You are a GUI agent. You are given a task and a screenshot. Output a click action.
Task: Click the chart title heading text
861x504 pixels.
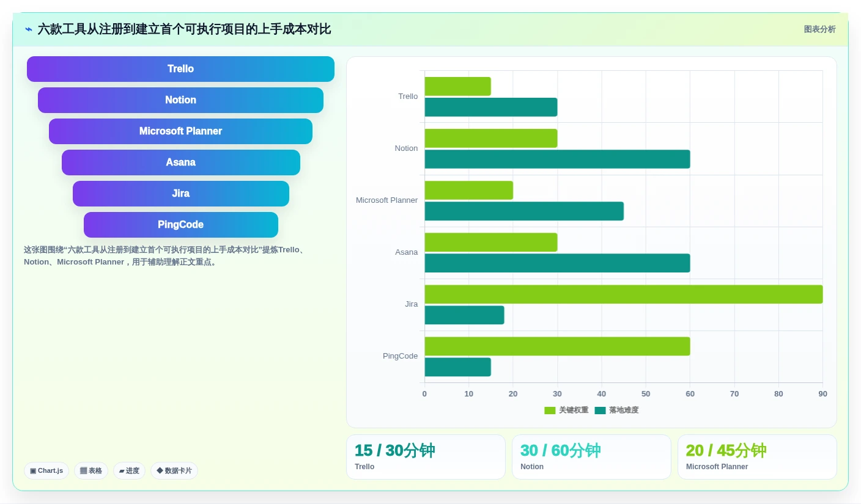[184, 29]
